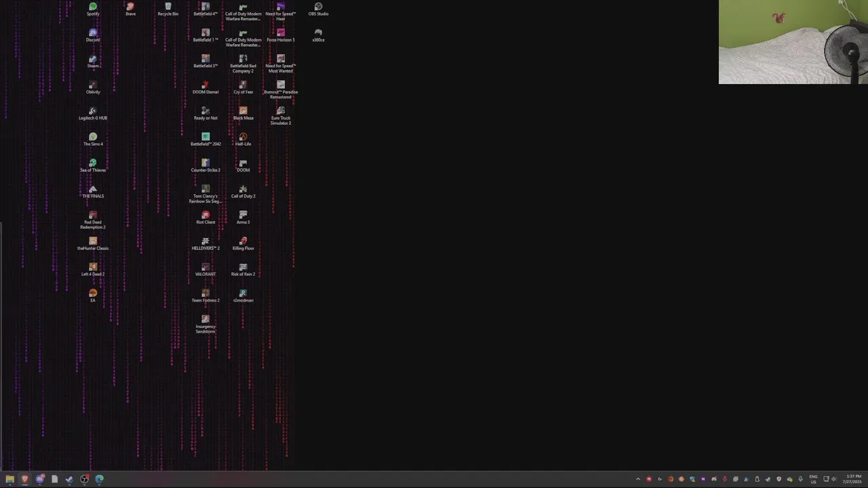Select Euro Truck Simulator 2 icon

point(281,116)
